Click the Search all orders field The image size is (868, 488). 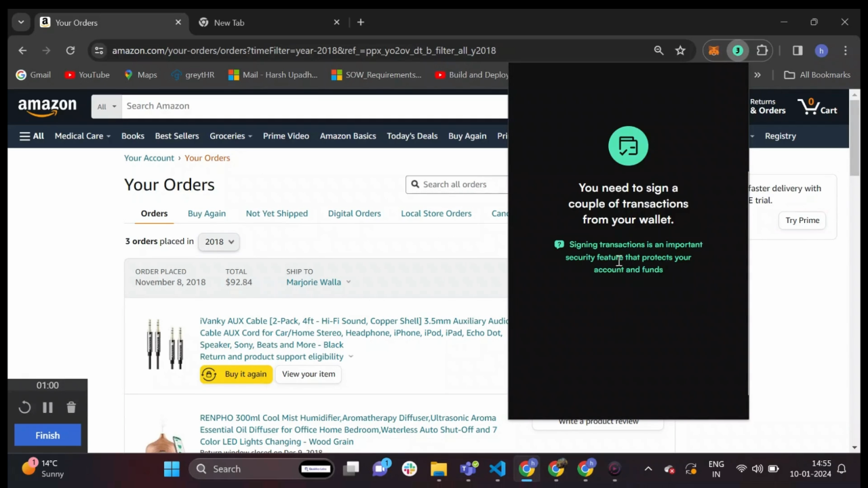click(457, 184)
